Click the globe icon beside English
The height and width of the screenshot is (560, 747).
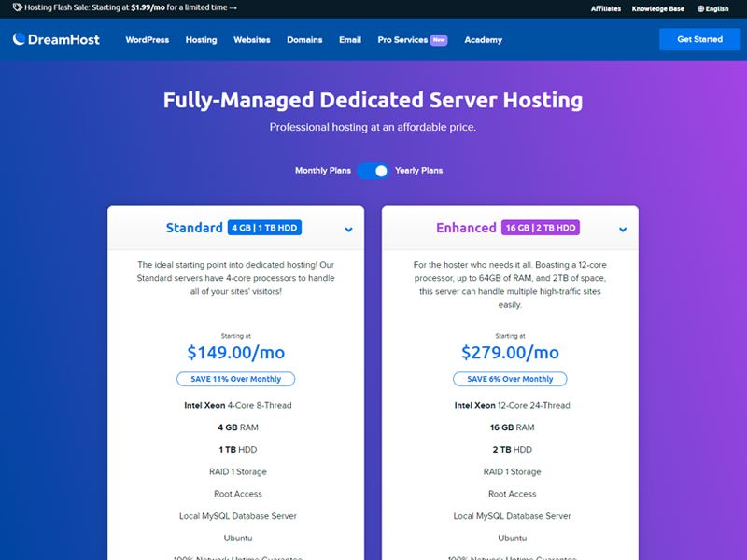(x=700, y=8)
